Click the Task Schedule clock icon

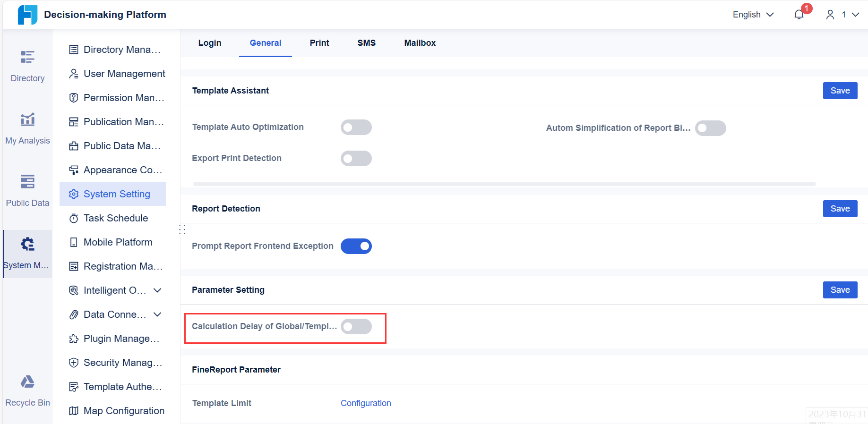[74, 218]
